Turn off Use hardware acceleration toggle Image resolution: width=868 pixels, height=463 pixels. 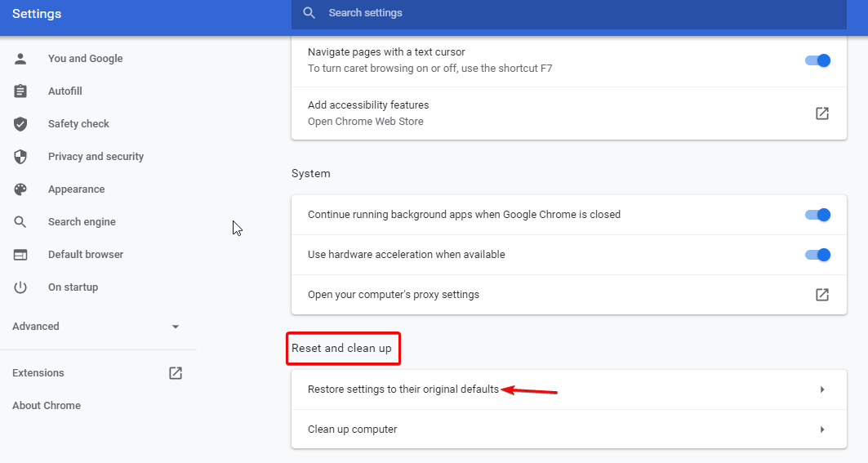click(817, 255)
